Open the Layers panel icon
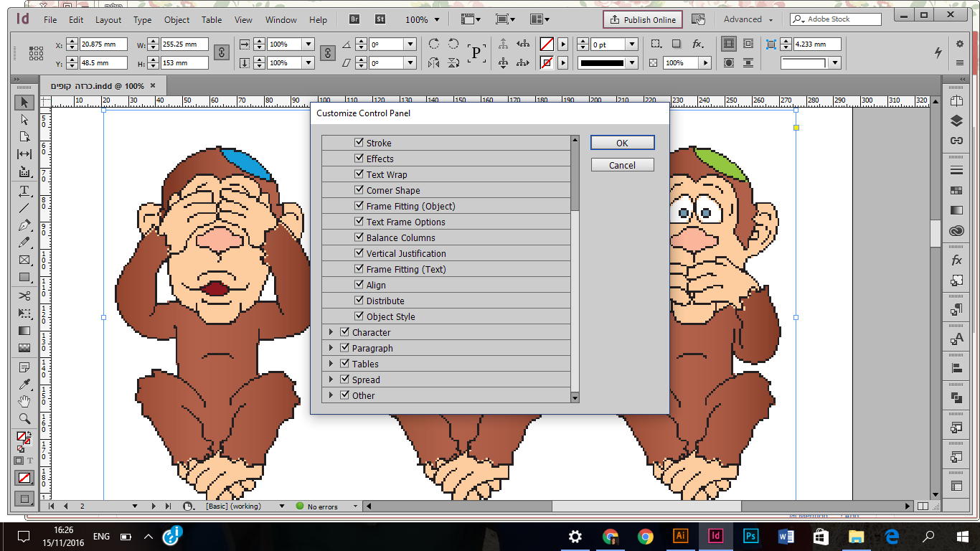 coord(956,121)
